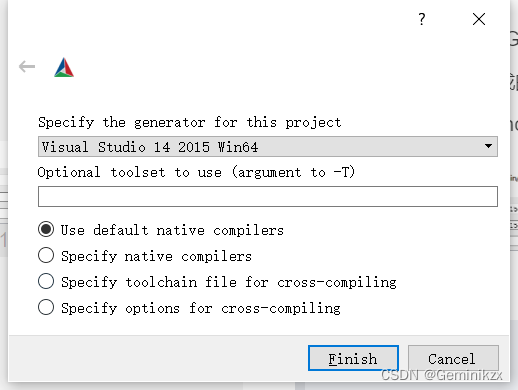Click the 'Specify native compilers' label text
This screenshot has width=518, height=390.
click(x=156, y=256)
